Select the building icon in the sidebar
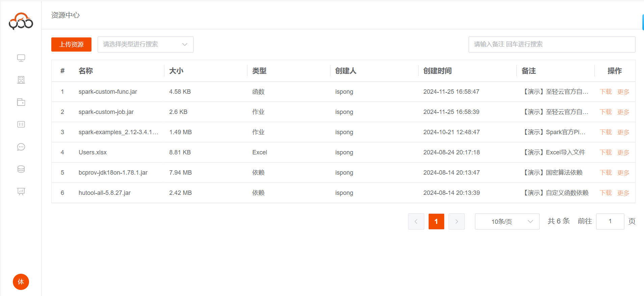644x296 pixels. click(21, 80)
